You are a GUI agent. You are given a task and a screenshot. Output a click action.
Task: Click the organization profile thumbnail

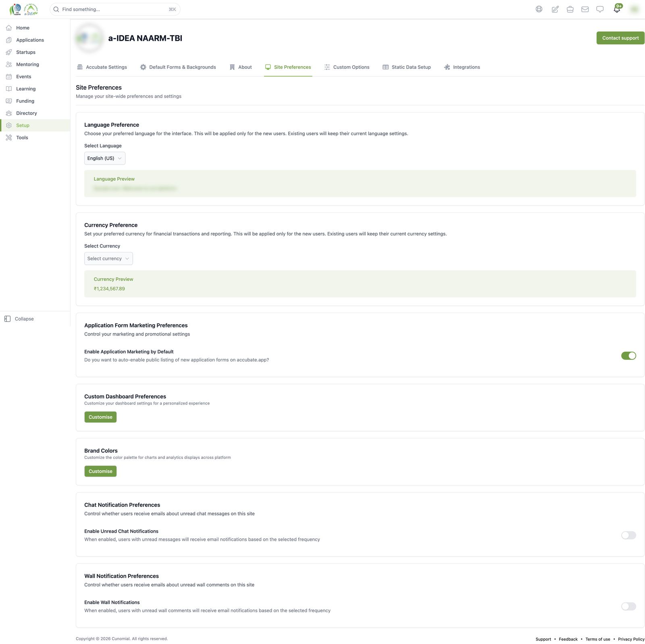pos(89,38)
